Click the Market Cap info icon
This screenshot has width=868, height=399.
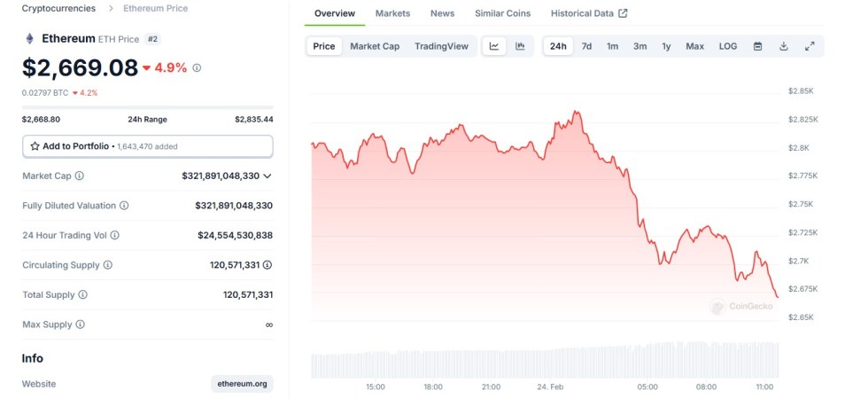80,176
